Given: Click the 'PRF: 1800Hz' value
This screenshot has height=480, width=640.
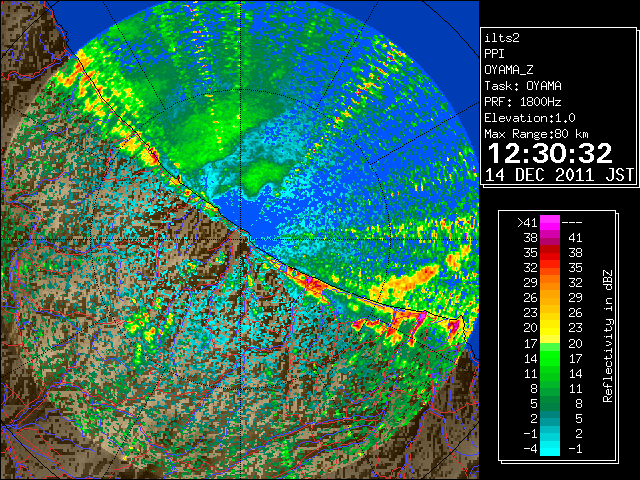Looking at the screenshot, I should [x=523, y=102].
